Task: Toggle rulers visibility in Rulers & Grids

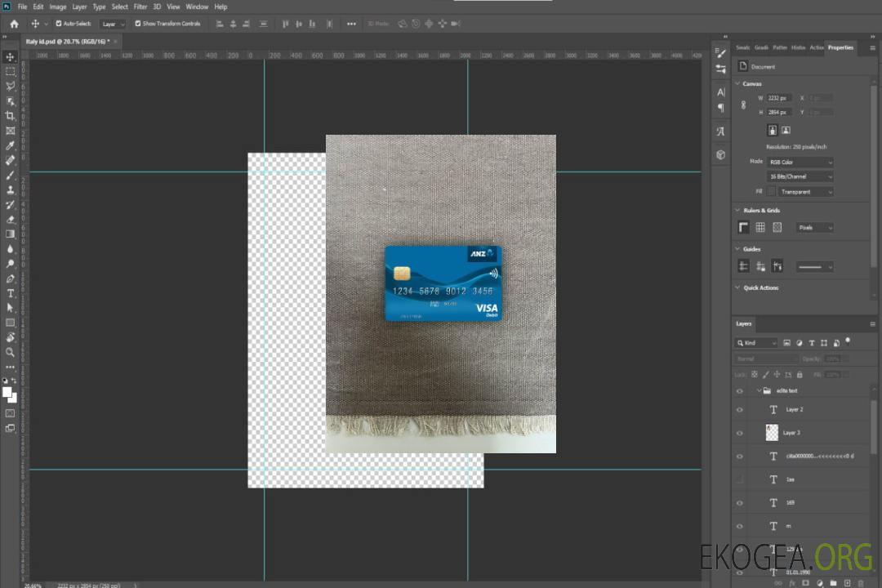Action: 744,227
